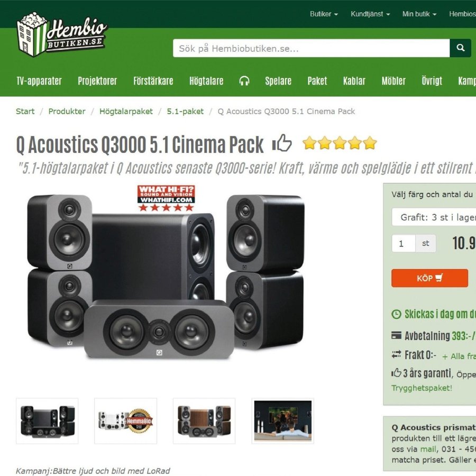Viewport: 476px width, 476px height.
Task: Follow the 5.1-paket breadcrumb link
Action: coord(185,112)
